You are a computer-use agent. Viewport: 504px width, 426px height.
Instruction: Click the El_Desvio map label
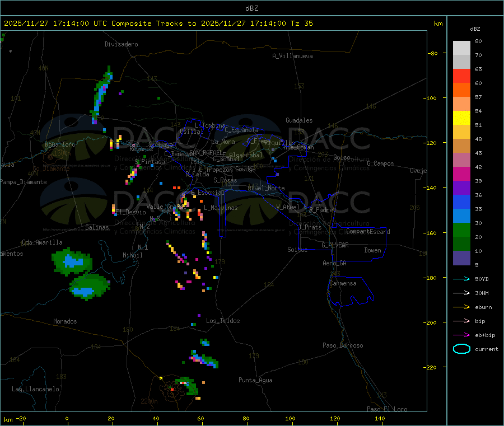tap(131, 212)
